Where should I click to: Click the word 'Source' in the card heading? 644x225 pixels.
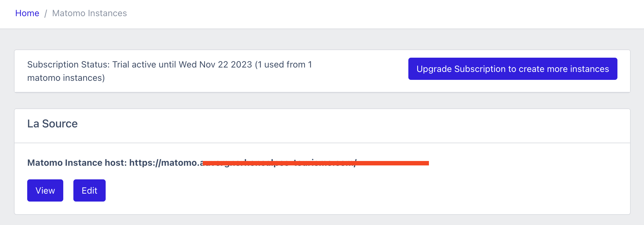point(60,124)
